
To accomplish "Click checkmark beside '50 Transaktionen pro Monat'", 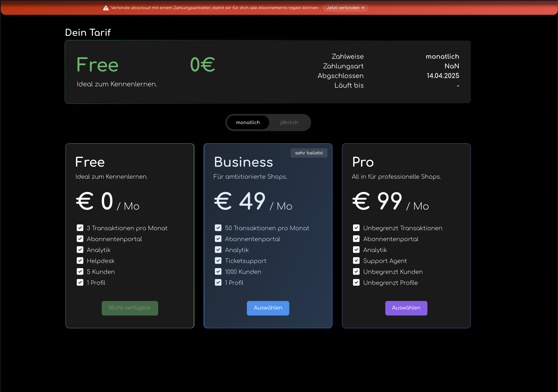I will pyautogui.click(x=218, y=228).
